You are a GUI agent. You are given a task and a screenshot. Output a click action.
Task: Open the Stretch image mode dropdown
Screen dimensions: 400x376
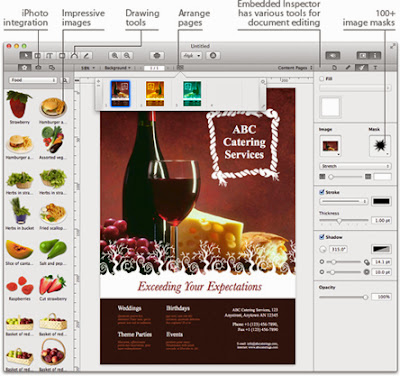tap(355, 166)
